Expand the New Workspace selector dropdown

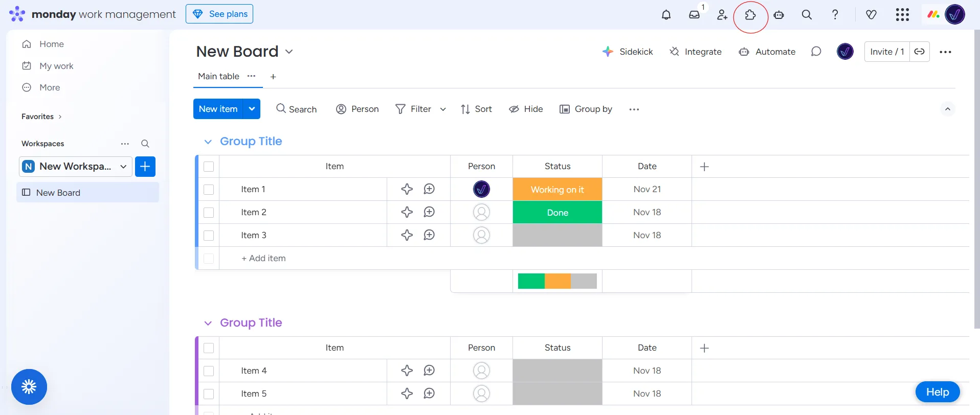123,167
